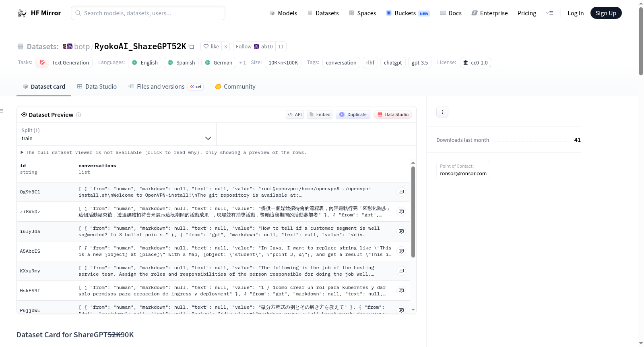Follow ab10 organization
Screen dimensions: 644x347
click(x=254, y=47)
